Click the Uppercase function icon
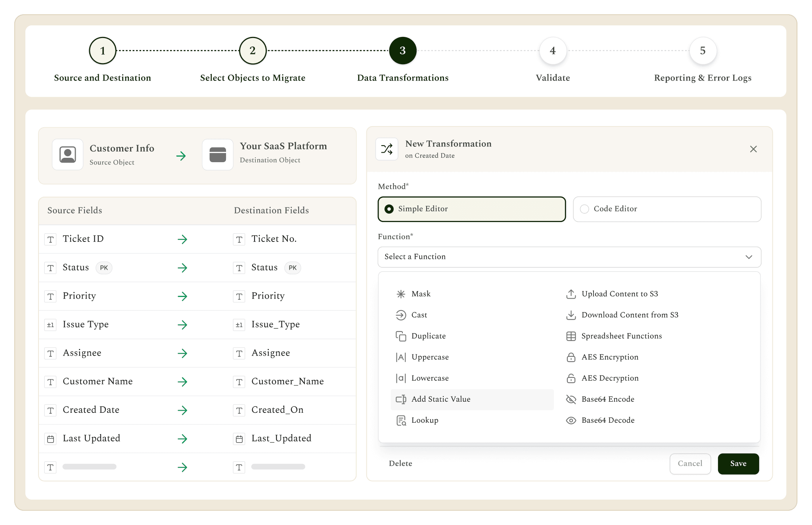Image resolution: width=812 pixels, height=525 pixels. pyautogui.click(x=401, y=357)
